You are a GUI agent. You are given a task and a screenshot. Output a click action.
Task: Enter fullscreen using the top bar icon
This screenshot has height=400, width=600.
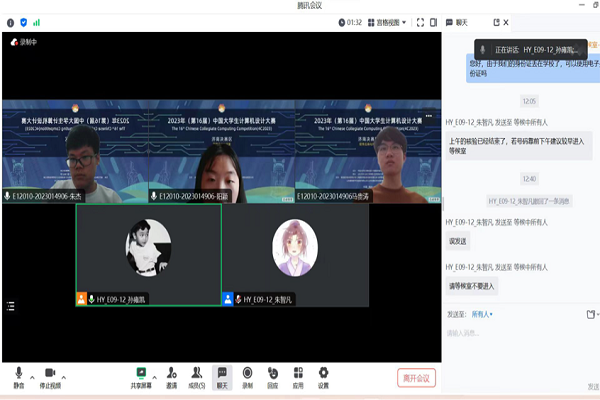[420, 21]
